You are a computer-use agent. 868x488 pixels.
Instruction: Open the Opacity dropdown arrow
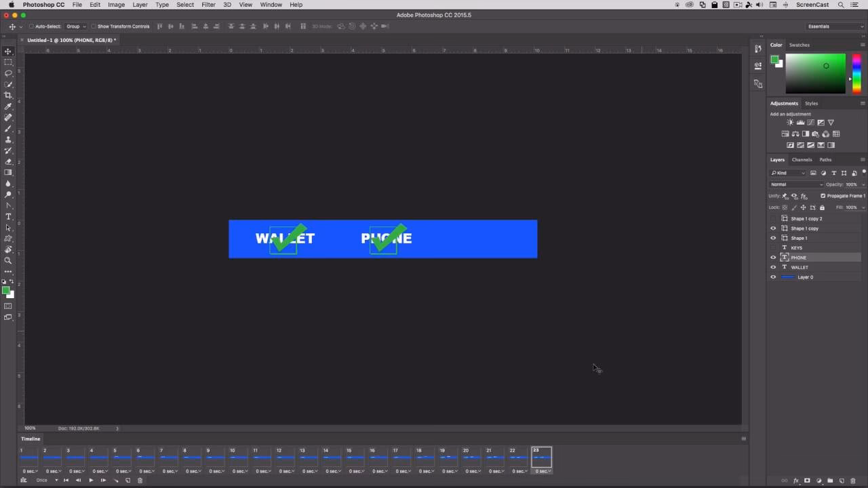[862, 184]
